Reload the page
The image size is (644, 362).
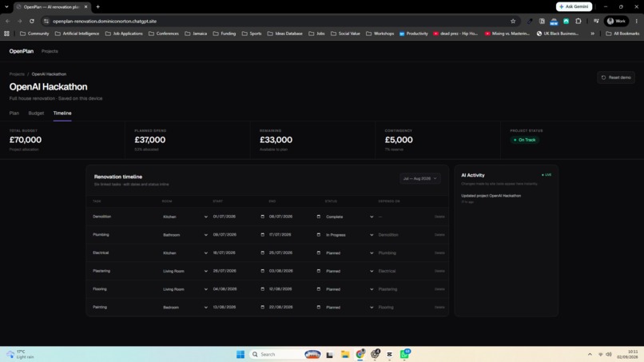32,21
